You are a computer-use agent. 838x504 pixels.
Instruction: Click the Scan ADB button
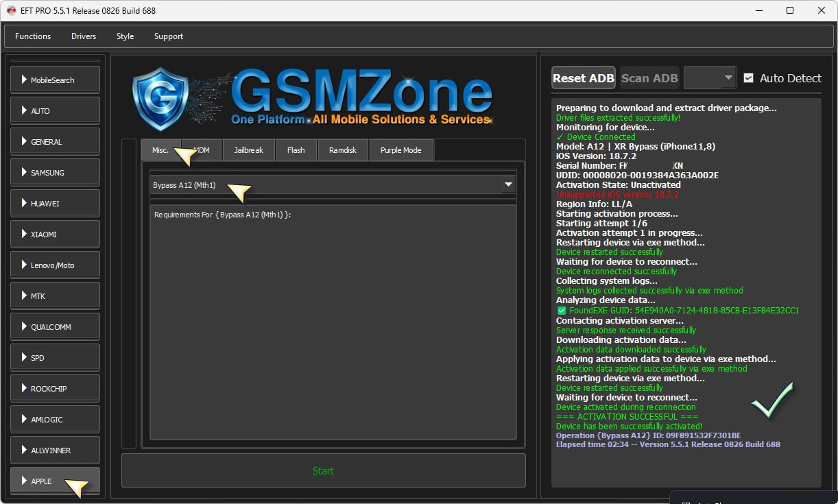pyautogui.click(x=649, y=78)
